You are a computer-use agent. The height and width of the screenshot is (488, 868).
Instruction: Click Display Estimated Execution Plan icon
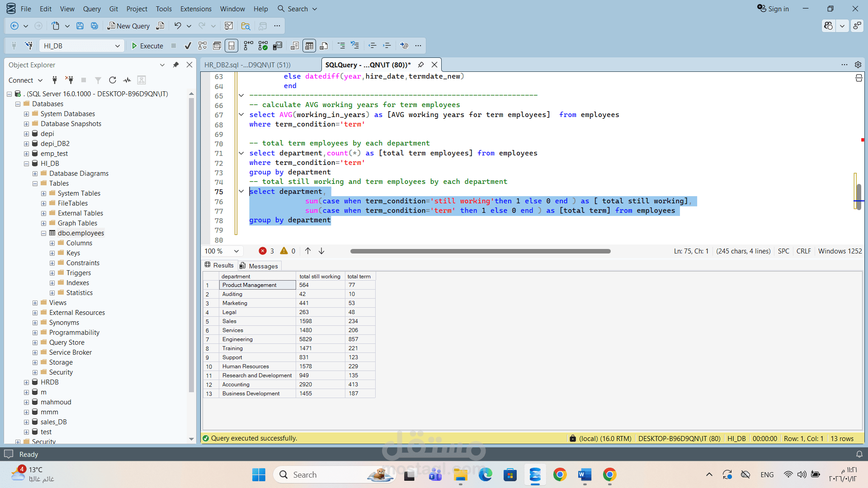(203, 46)
